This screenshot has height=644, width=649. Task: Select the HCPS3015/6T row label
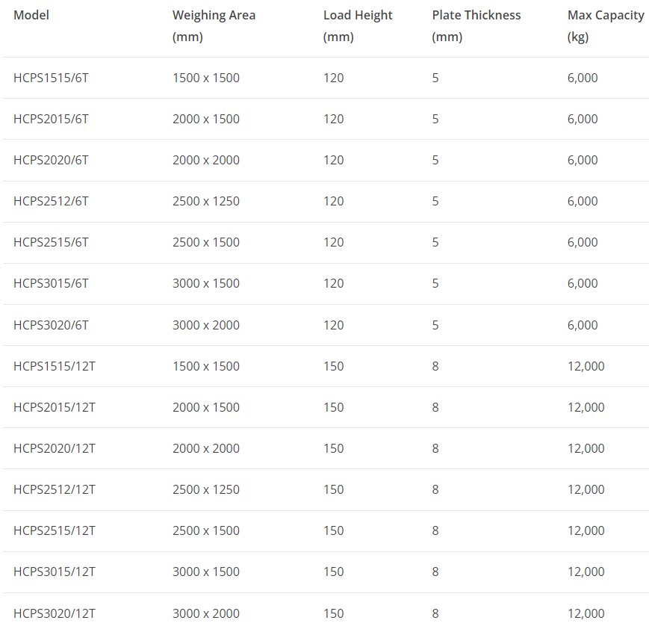[x=51, y=283]
